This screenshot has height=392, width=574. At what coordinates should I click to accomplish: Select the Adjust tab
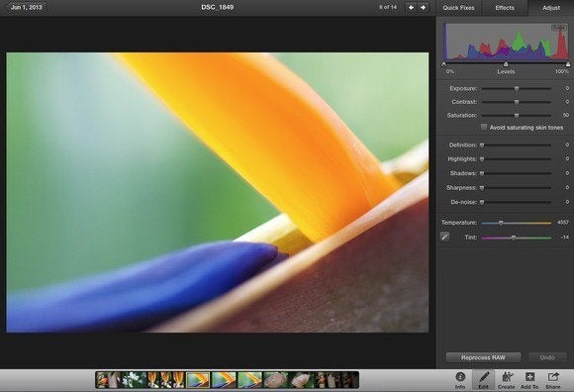[x=551, y=8]
